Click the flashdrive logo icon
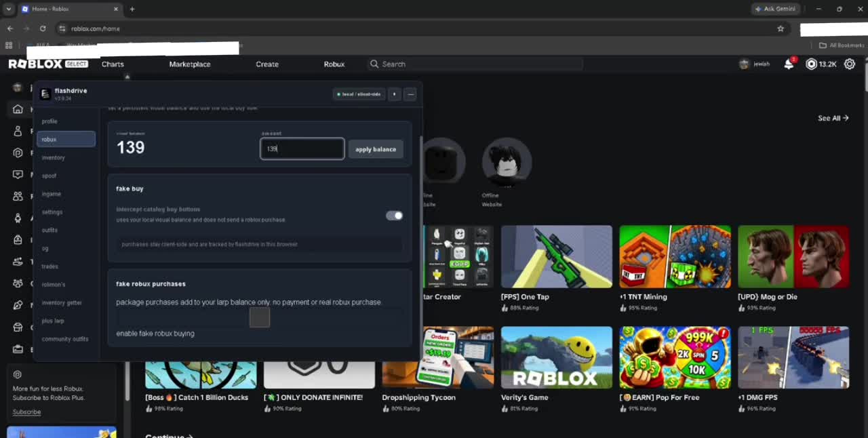Image resolution: width=868 pixels, height=438 pixels. pos(45,94)
